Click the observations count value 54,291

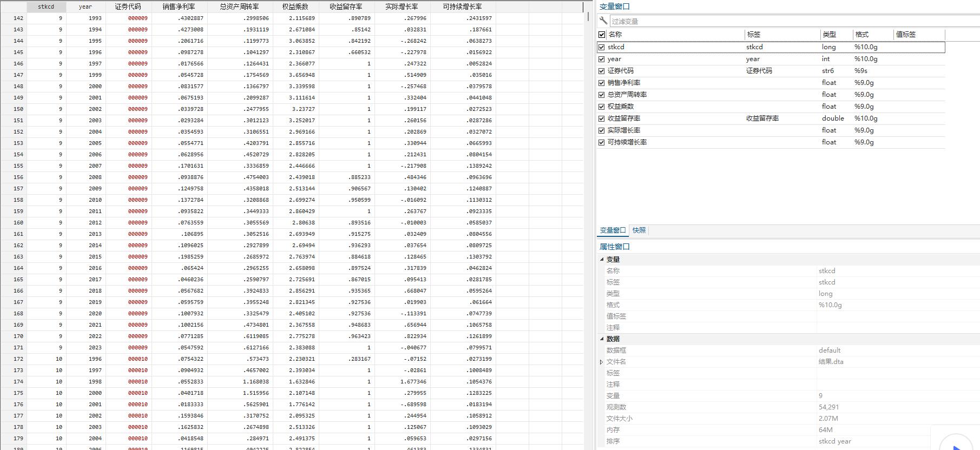point(829,407)
